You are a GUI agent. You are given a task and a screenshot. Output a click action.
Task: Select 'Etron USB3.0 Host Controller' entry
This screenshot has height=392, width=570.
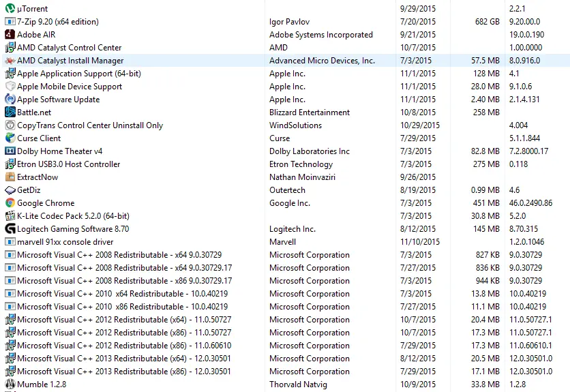pyautogui.click(x=68, y=164)
